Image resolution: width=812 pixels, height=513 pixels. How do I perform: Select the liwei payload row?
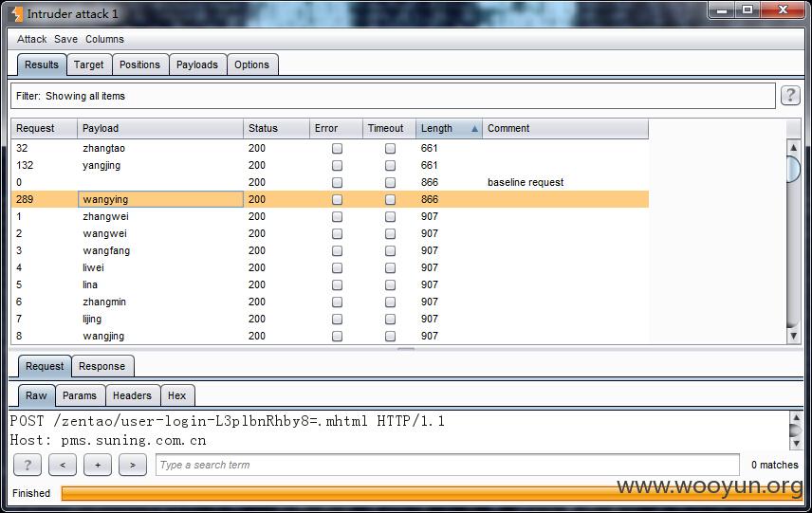pos(330,268)
